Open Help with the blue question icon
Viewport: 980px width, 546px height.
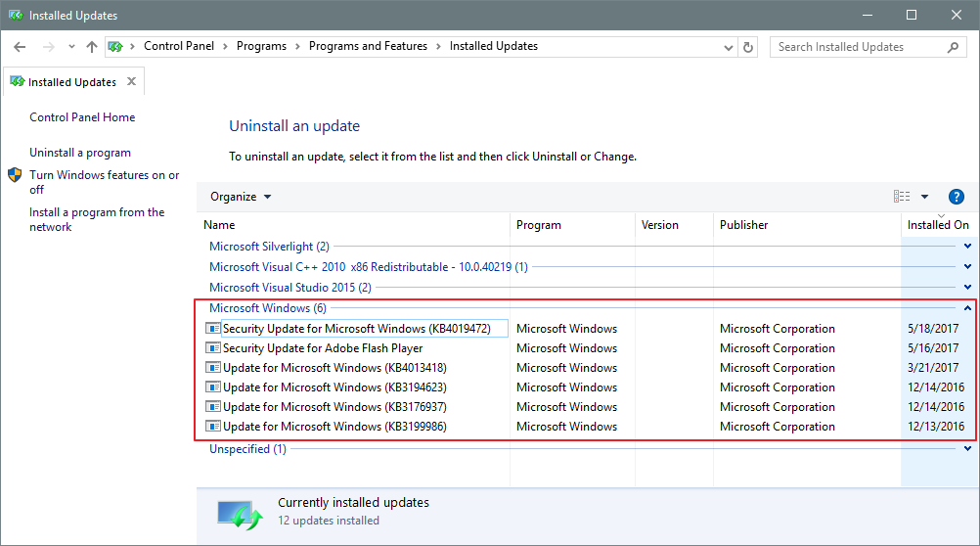tap(956, 197)
